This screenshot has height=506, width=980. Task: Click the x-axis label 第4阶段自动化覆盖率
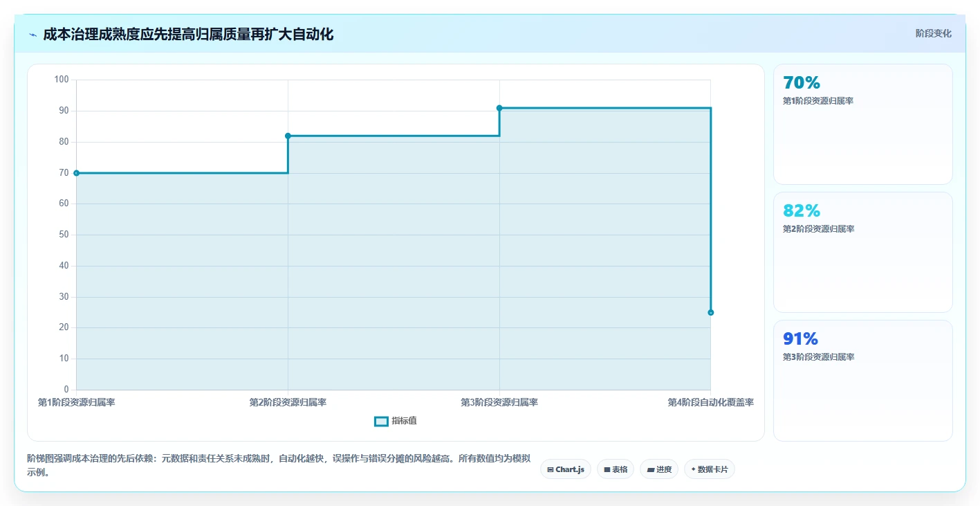click(711, 402)
